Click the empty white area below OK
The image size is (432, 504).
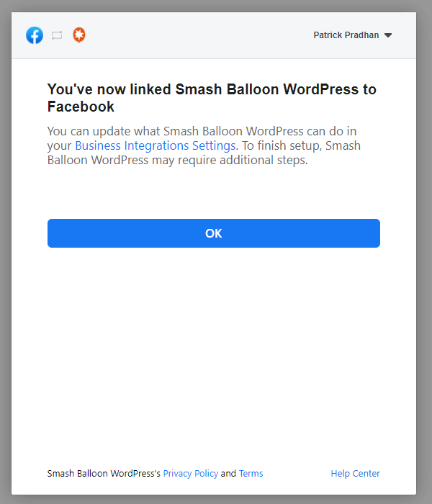coord(214,354)
